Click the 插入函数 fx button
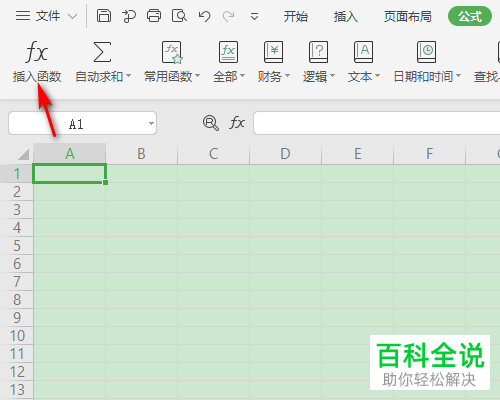The height and width of the screenshot is (400, 500). [x=37, y=62]
